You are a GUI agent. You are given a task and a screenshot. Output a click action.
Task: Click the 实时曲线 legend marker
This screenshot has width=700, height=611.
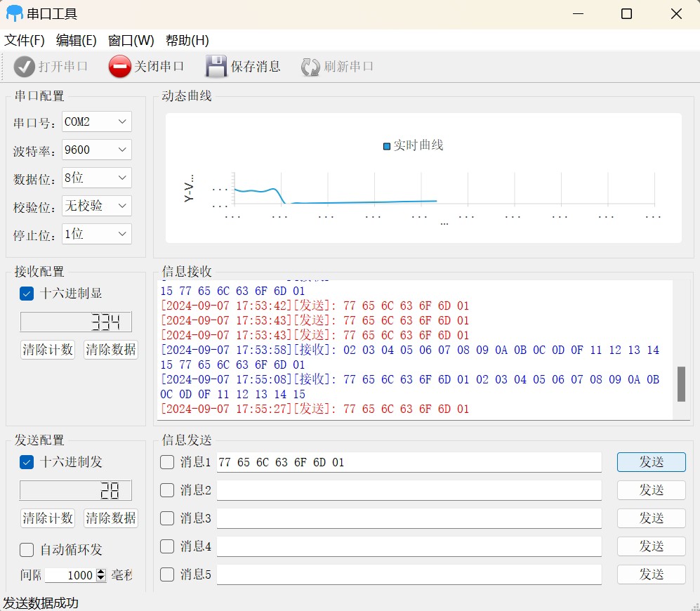point(386,146)
